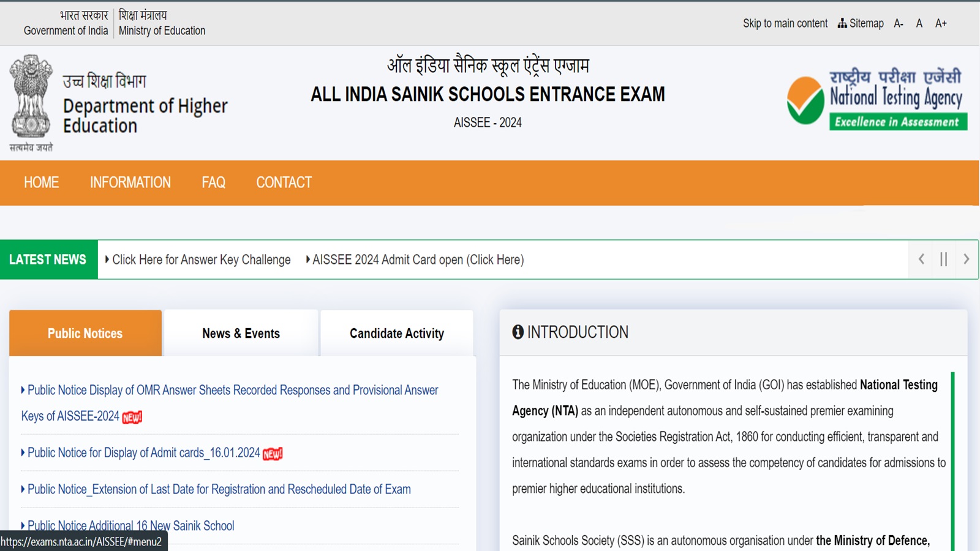This screenshot has width=980, height=551.
Task: Click Government of India text
Action: point(66,31)
